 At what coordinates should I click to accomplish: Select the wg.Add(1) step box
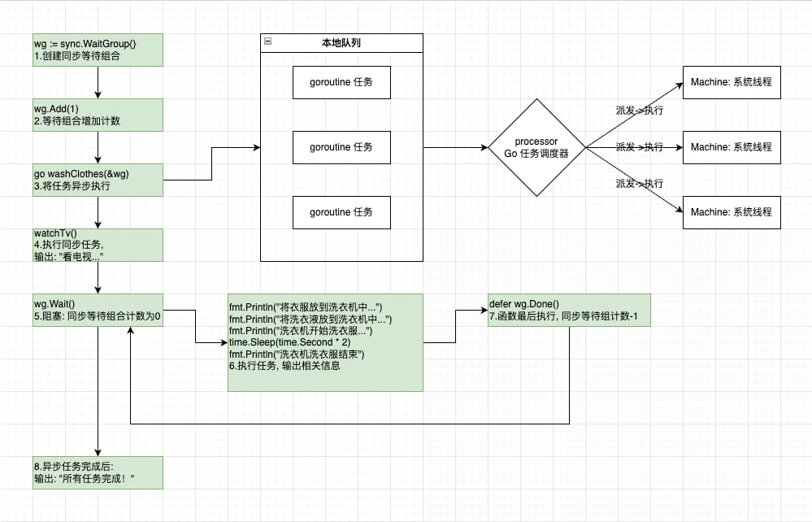click(98, 115)
